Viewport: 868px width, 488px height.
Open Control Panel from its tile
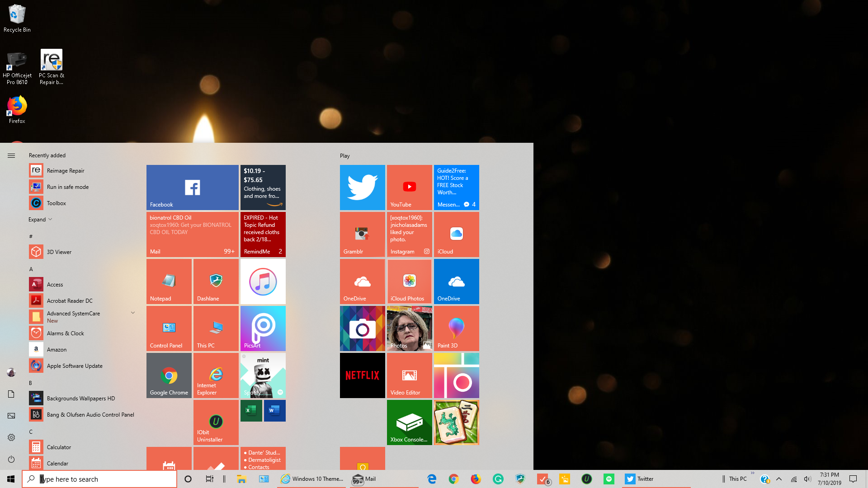[169, 328]
